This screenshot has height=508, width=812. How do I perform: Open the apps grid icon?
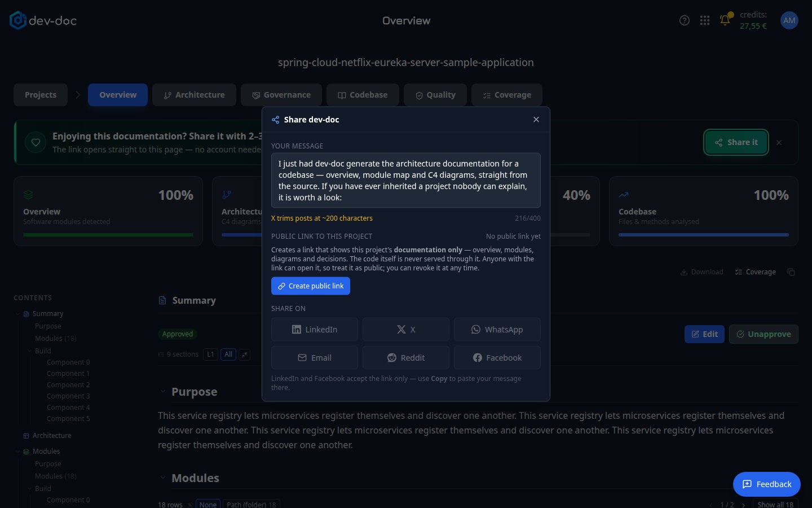point(705,20)
